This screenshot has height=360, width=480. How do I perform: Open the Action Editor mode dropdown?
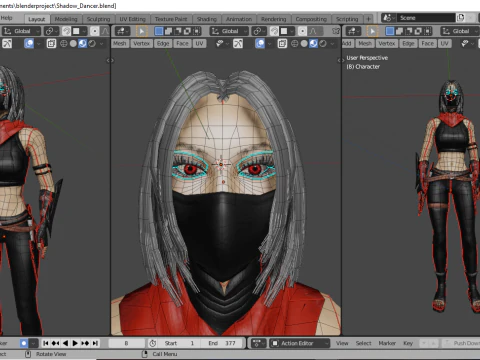pos(299,343)
